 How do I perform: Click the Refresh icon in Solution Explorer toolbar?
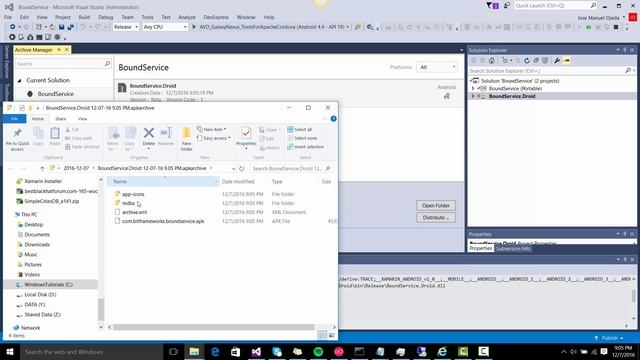click(x=527, y=60)
